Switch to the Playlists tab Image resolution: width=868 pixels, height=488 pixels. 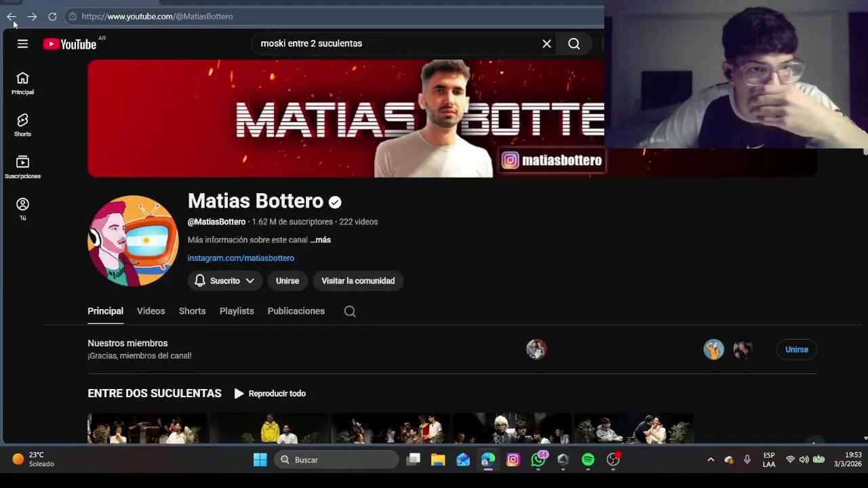coord(237,311)
